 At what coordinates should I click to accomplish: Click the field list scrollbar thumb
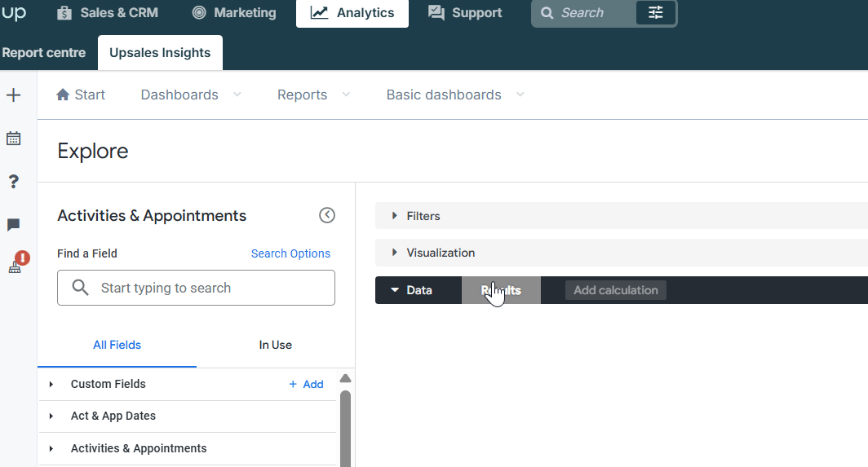click(x=345, y=429)
